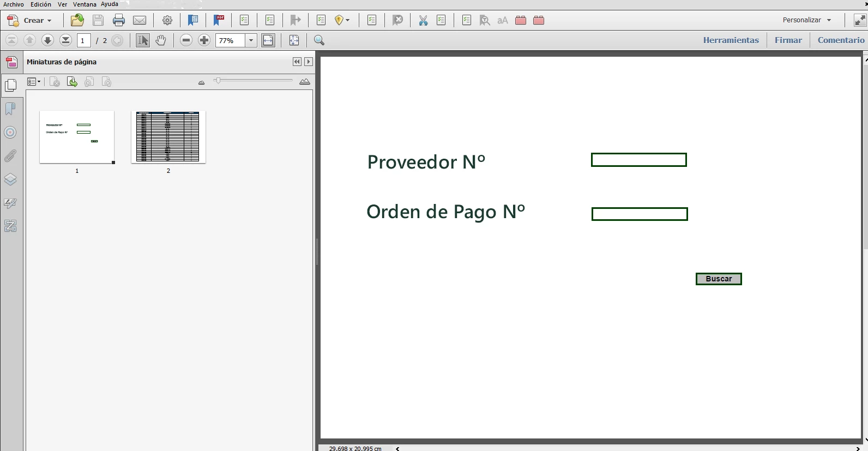The height and width of the screenshot is (451, 868).
Task: Click the 77% zoom value field
Action: point(230,40)
